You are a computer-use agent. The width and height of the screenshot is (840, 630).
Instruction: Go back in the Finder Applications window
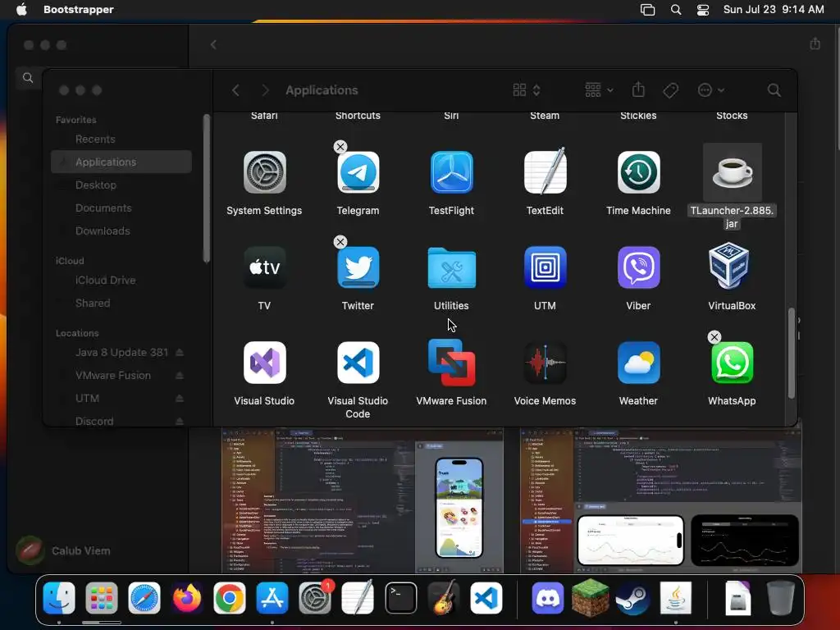235,90
